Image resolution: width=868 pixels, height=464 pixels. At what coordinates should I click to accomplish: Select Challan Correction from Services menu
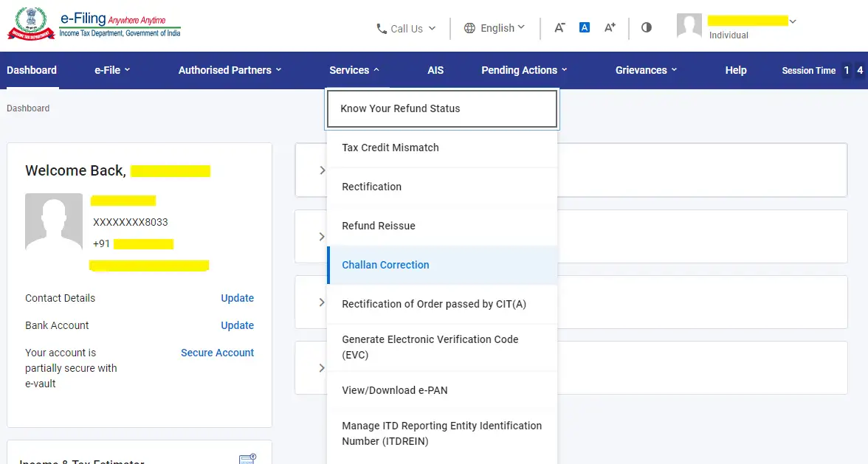pyautogui.click(x=441, y=265)
